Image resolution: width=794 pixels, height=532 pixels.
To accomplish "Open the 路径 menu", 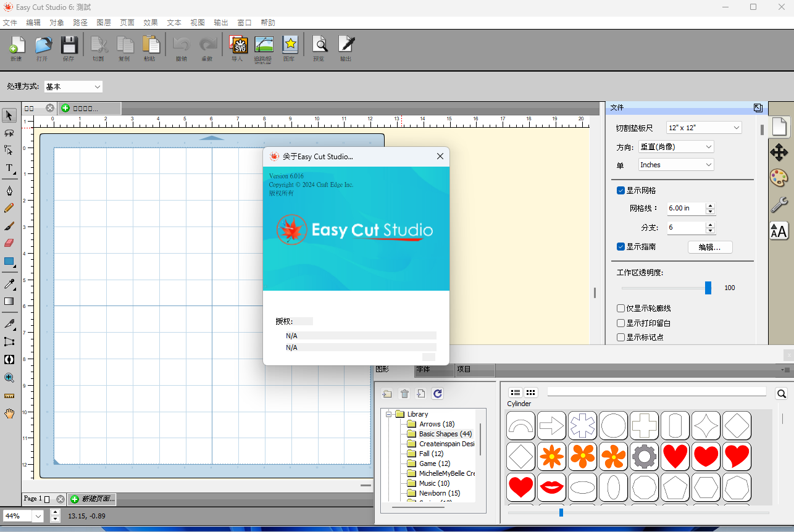I will pyautogui.click(x=80, y=23).
